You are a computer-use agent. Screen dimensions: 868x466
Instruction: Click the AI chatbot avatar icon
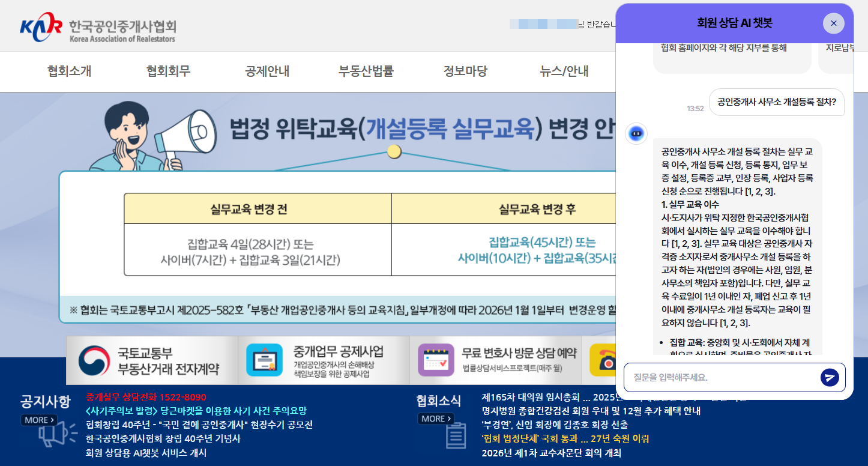click(636, 133)
